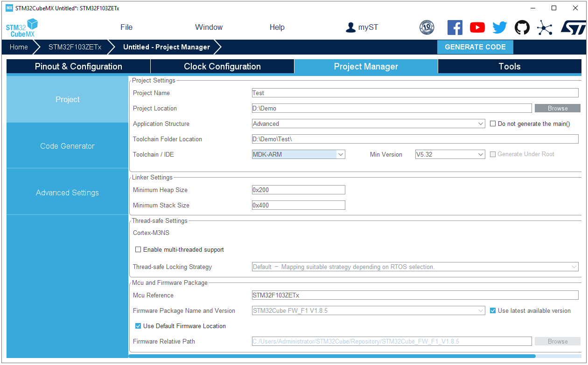Switch to the Tools tab
This screenshot has width=588, height=365.
(x=510, y=66)
